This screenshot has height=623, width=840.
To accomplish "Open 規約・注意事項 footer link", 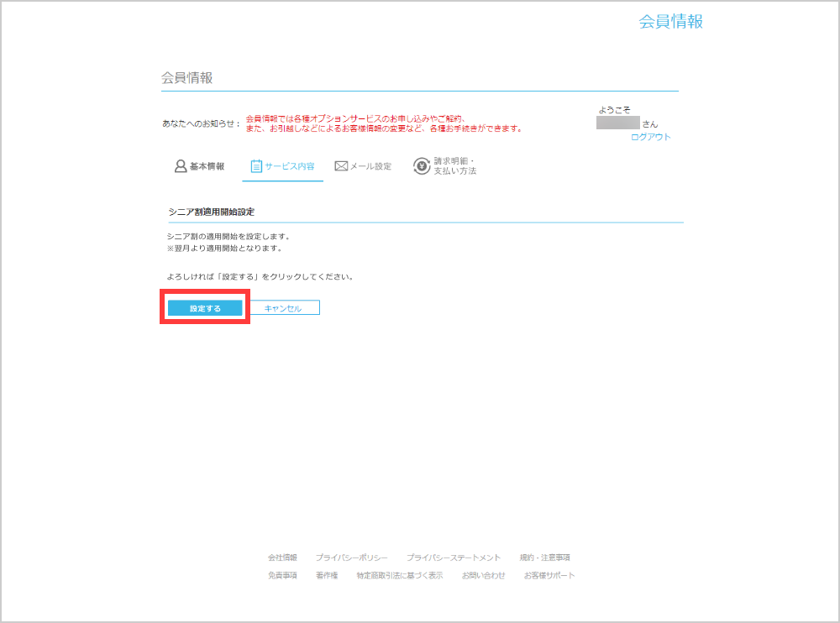I will click(x=544, y=558).
